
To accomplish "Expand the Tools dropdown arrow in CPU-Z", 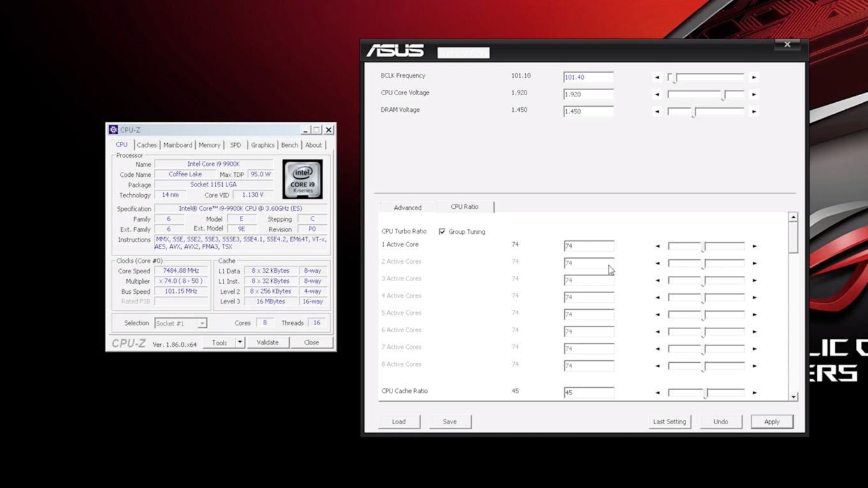I will click(240, 342).
